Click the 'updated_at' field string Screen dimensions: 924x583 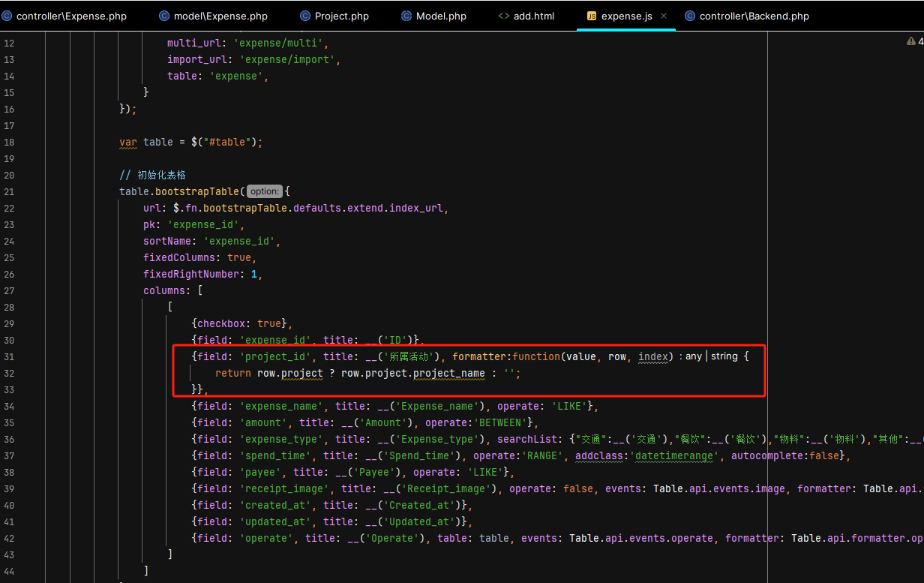[275, 521]
